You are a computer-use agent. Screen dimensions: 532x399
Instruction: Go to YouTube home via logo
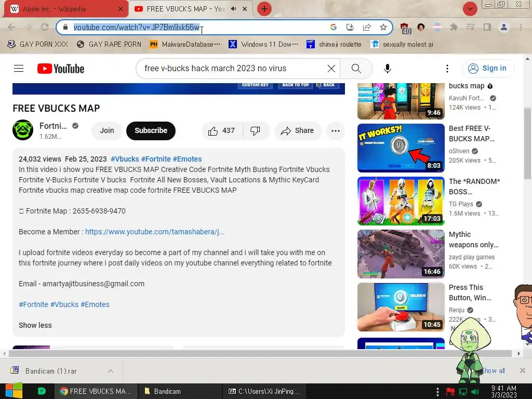click(61, 69)
